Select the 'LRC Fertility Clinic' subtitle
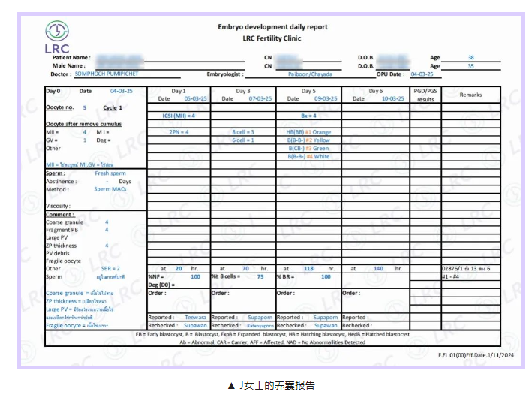Image resolution: width=532 pixels, height=398 pixels. [272, 38]
